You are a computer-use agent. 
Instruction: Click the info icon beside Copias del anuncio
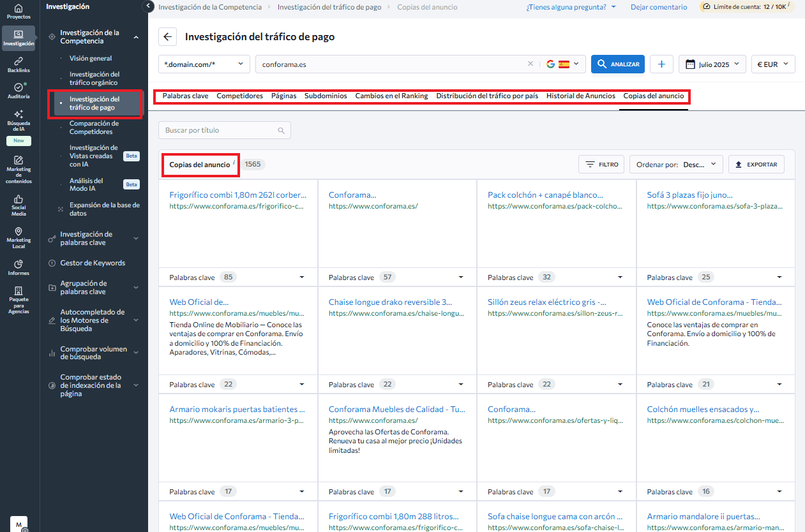point(234,164)
